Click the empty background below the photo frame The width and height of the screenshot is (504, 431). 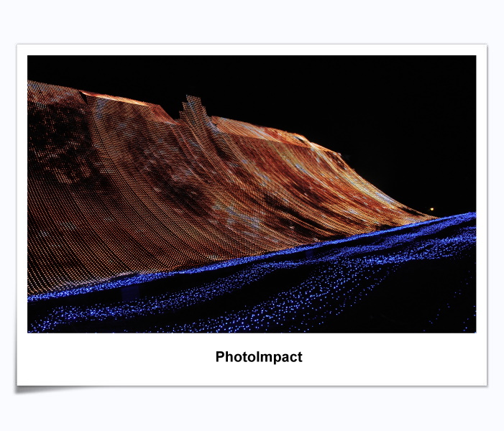252,409
